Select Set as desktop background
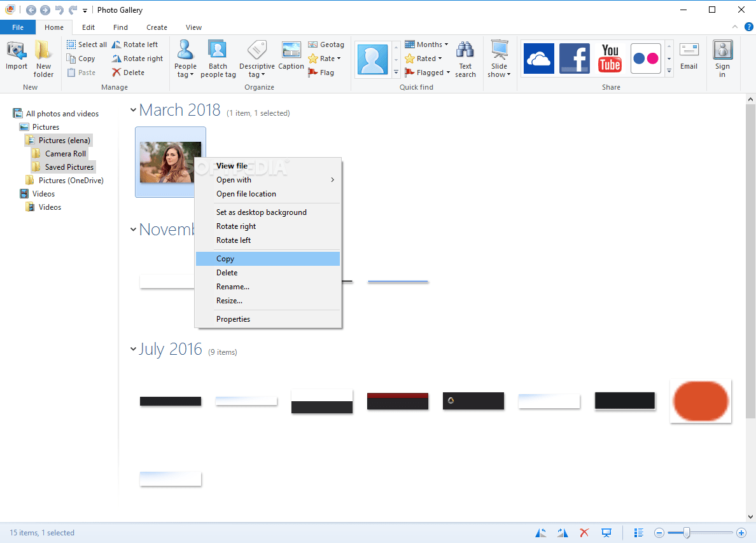Image resolution: width=756 pixels, height=543 pixels. (261, 212)
